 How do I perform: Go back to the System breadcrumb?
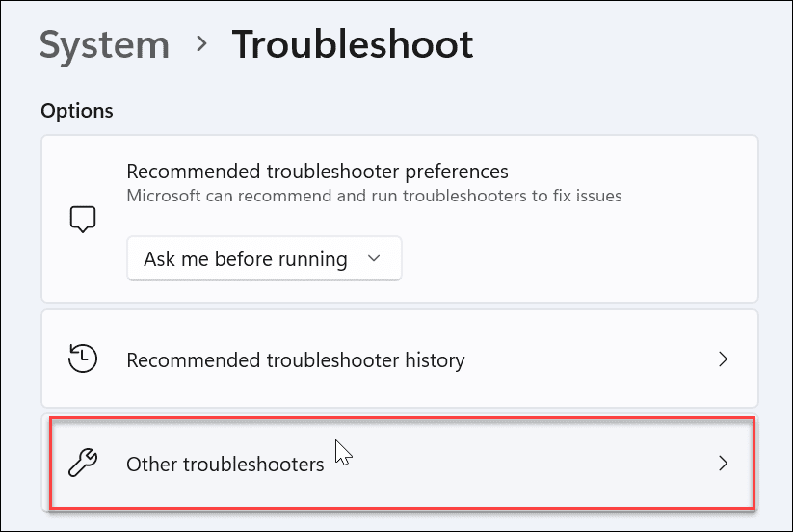pos(104,45)
